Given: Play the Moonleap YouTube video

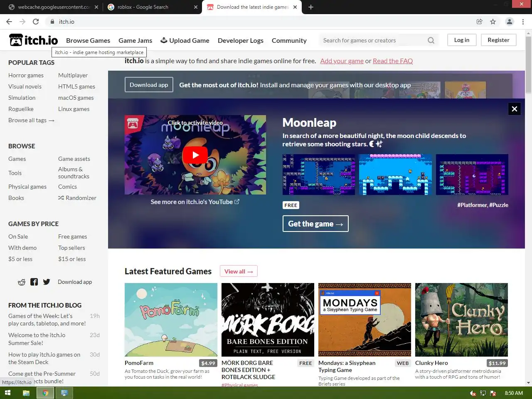Looking at the screenshot, I should pos(195,155).
